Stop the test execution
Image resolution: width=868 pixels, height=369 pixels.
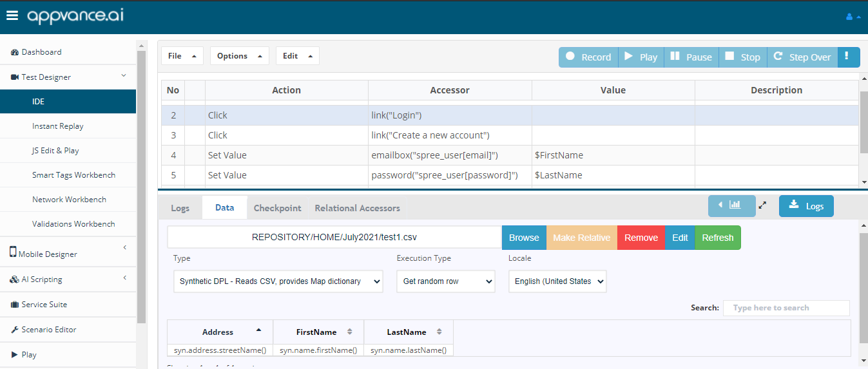(x=742, y=57)
